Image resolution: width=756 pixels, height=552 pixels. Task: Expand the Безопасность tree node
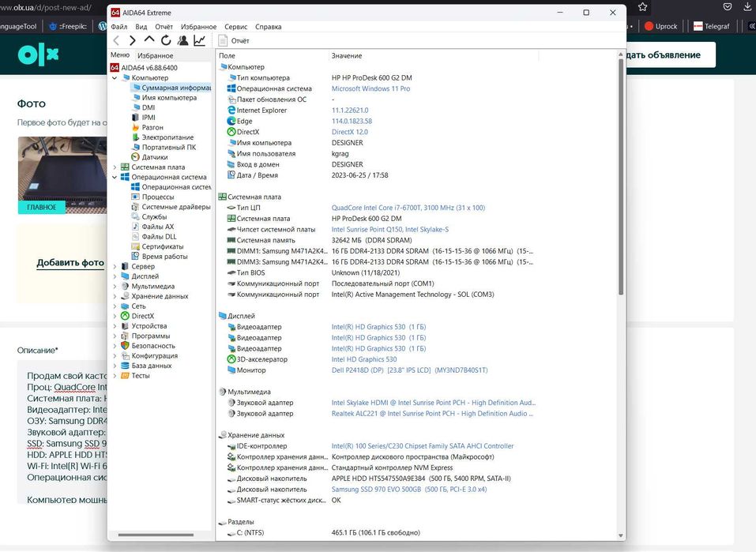tap(115, 346)
